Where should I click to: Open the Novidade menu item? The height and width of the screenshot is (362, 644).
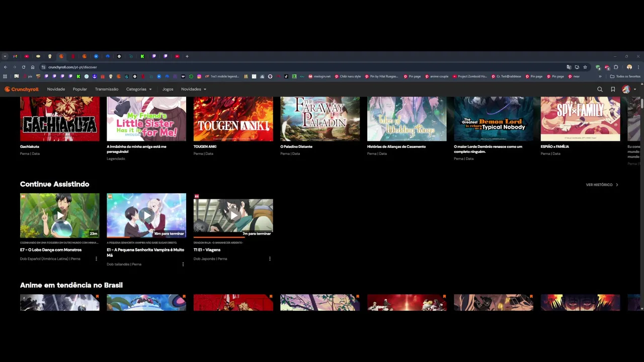pos(56,89)
